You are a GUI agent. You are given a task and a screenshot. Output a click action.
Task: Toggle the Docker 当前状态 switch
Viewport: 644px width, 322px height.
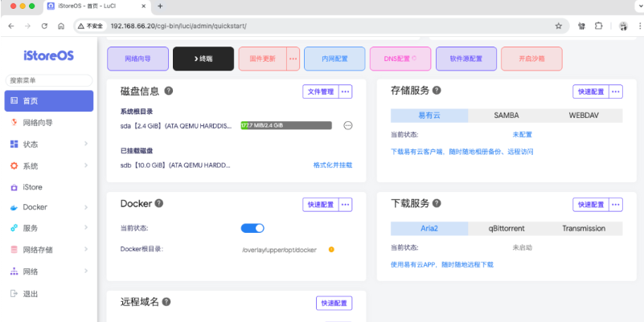point(252,228)
